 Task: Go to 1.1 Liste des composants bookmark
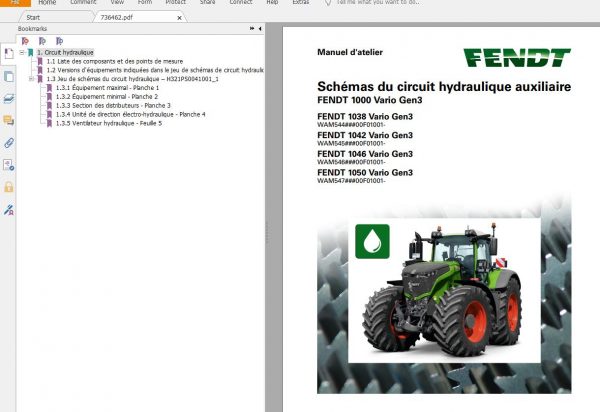pos(115,61)
